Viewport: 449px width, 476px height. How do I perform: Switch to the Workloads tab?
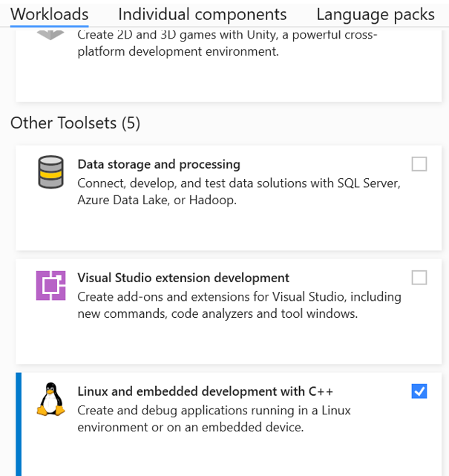coord(49,14)
